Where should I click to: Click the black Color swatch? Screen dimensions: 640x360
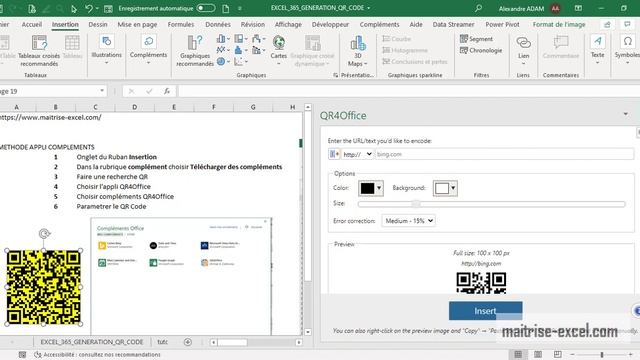367,188
